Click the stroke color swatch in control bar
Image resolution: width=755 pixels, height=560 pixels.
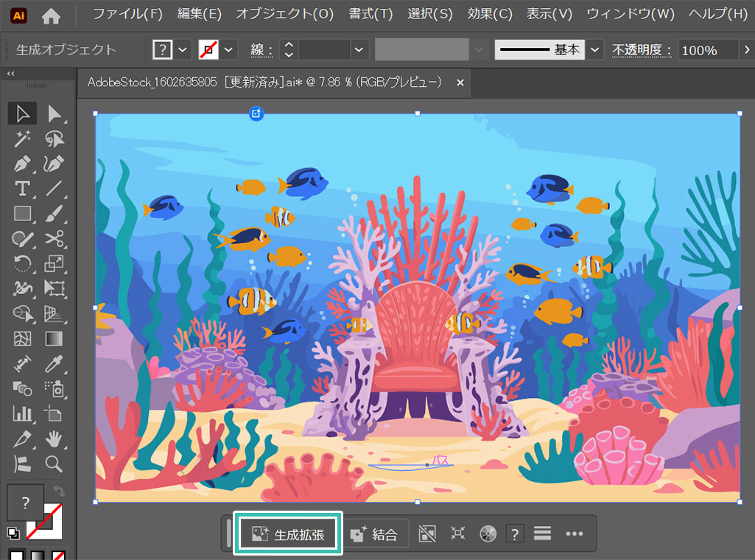[209, 50]
